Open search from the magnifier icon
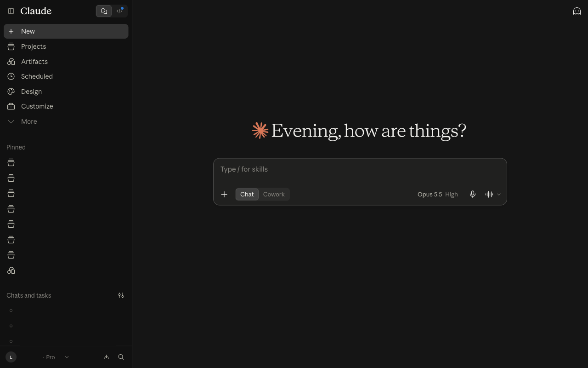 tap(121, 357)
